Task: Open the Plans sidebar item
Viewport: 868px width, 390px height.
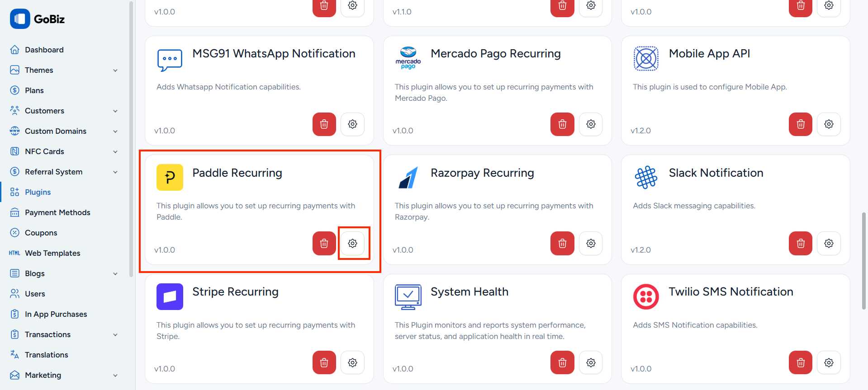Action: (x=34, y=90)
